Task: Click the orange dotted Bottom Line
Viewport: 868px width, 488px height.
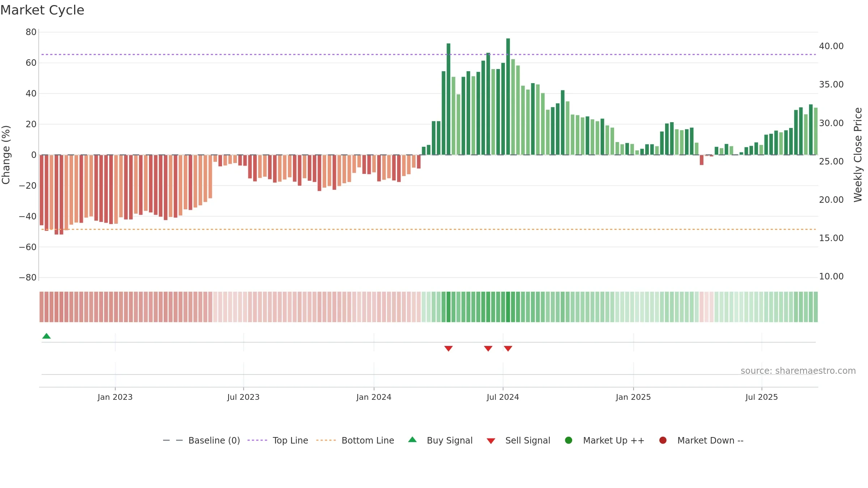Action: [429, 229]
